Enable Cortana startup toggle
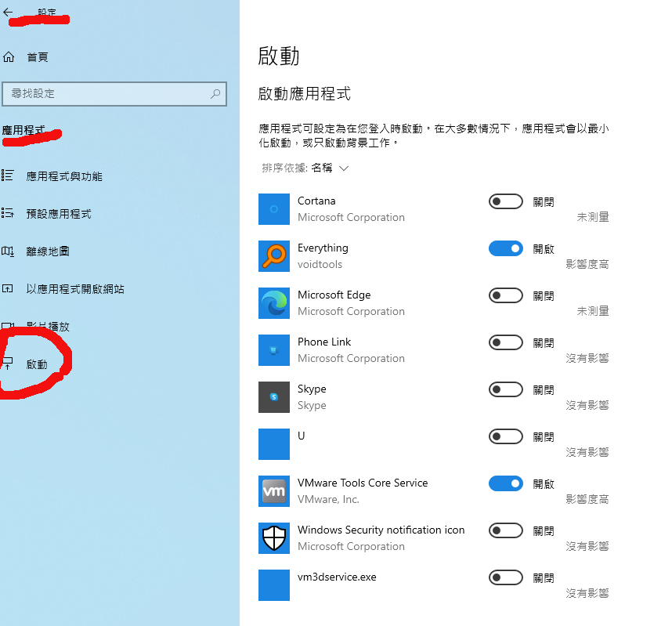672x626 pixels. (505, 202)
